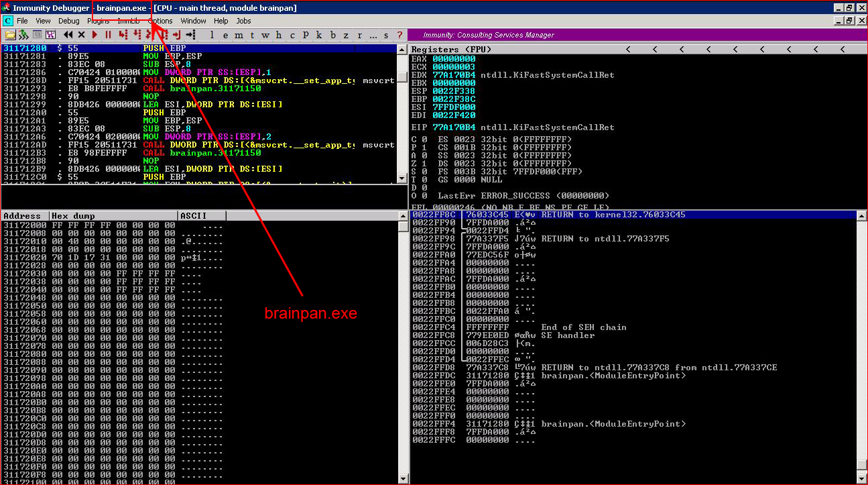Select the SUB ESP,8 row at 311712A3
The width and height of the screenshot is (868, 485).
click(199, 129)
